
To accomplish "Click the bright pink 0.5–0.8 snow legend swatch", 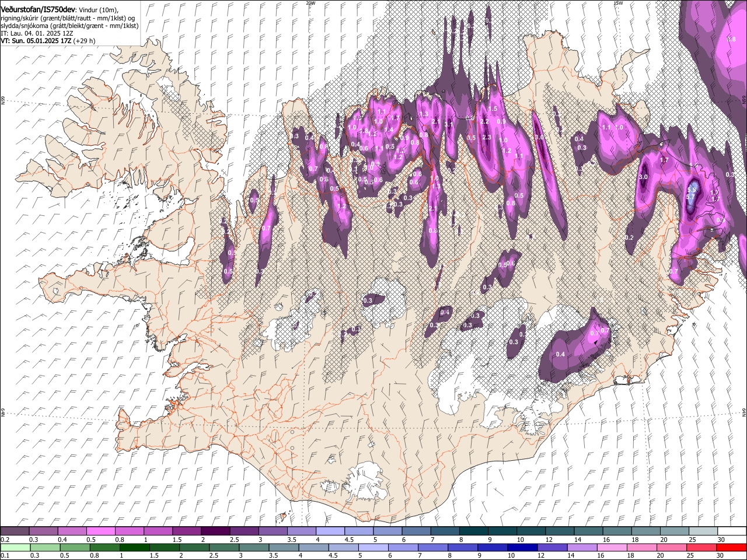I will tap(100, 531).
